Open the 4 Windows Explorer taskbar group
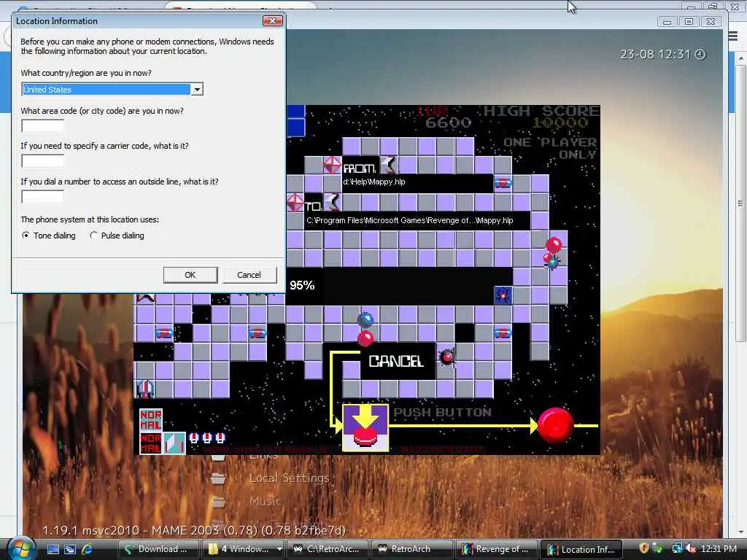747x560 pixels. (243, 549)
